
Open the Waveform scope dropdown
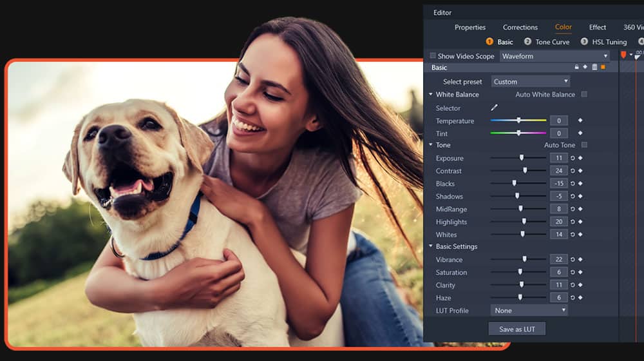(554, 56)
